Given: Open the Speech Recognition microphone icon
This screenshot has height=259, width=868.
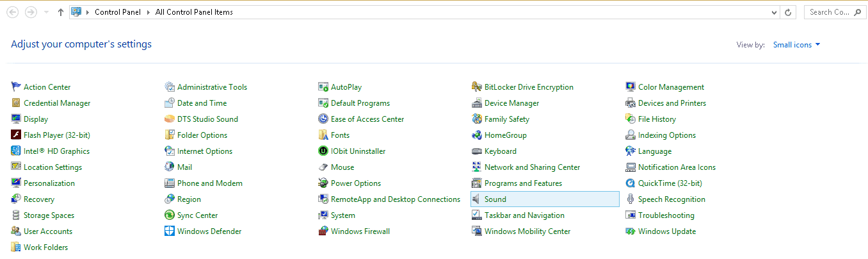Looking at the screenshot, I should tap(631, 199).
